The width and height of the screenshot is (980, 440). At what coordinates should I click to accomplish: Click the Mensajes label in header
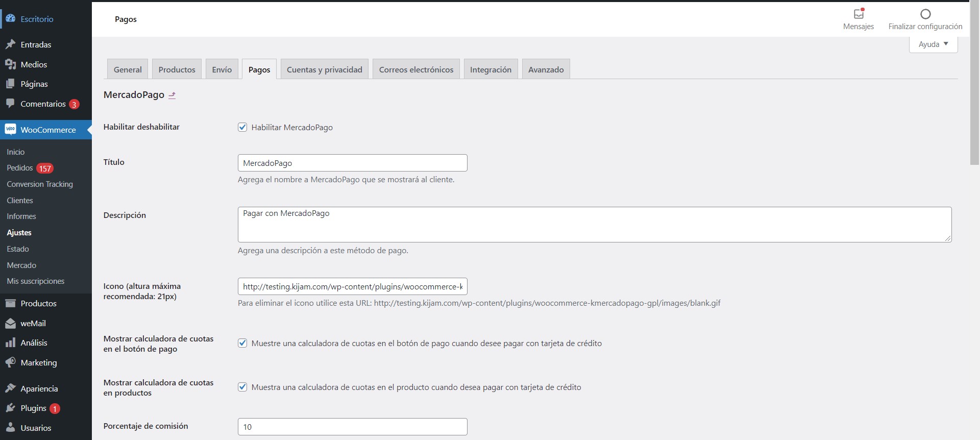point(859,27)
